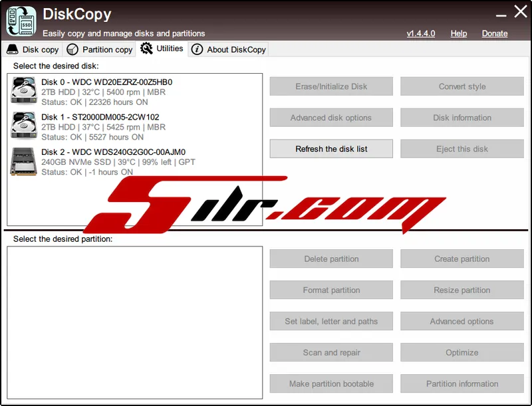Click the partition Advanced options button

[x=462, y=321]
